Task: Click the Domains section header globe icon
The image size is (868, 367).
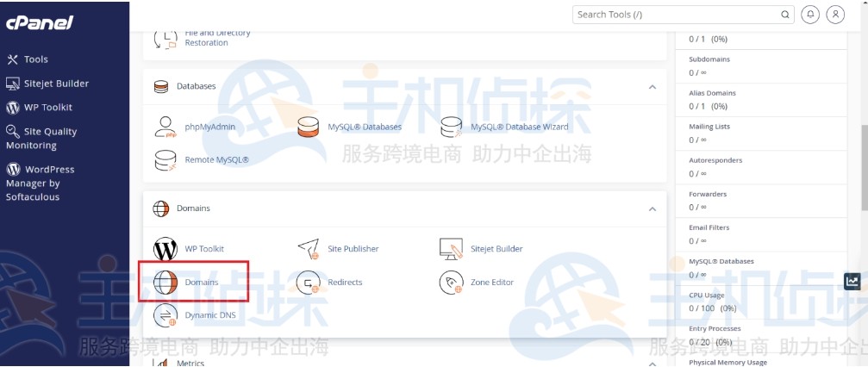Action: 160,208
